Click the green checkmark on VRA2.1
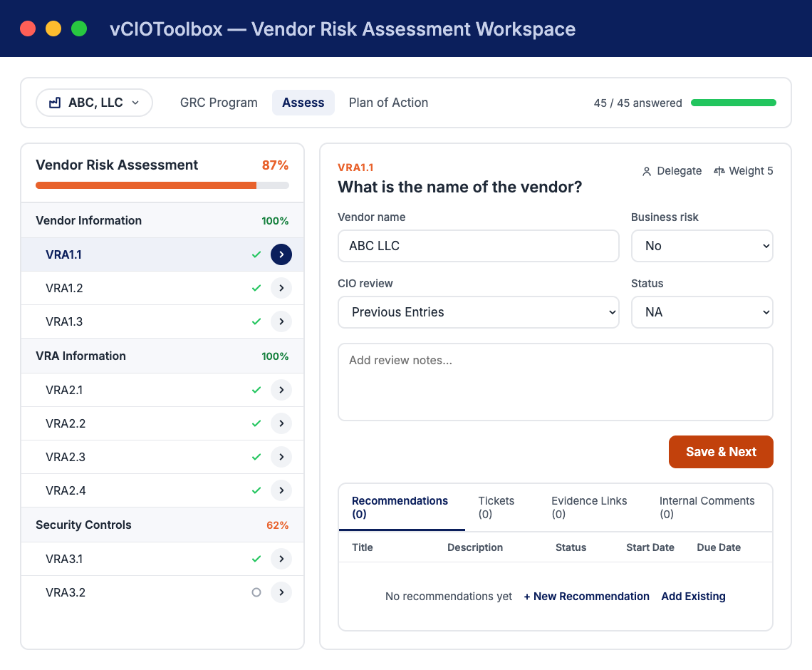The image size is (812, 670). [x=256, y=390]
